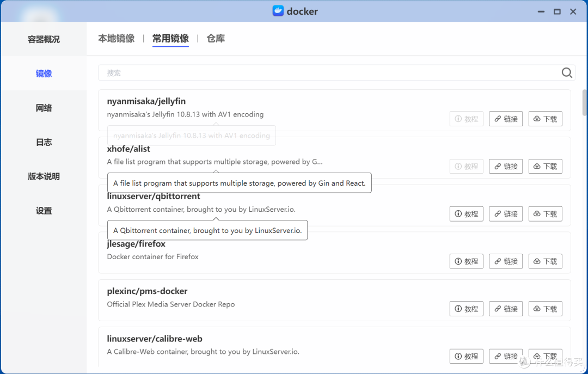Viewport: 588px width, 374px height.
Task: Click the Calibre-Web container description text
Action: tap(203, 352)
